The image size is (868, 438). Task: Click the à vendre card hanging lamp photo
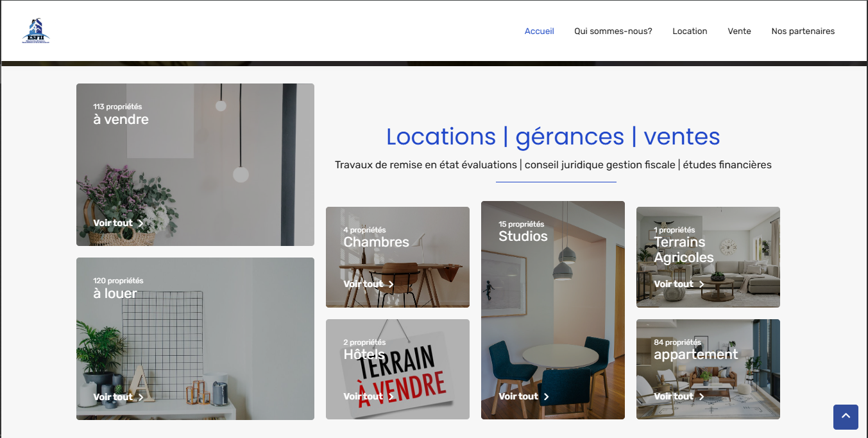[x=195, y=164]
